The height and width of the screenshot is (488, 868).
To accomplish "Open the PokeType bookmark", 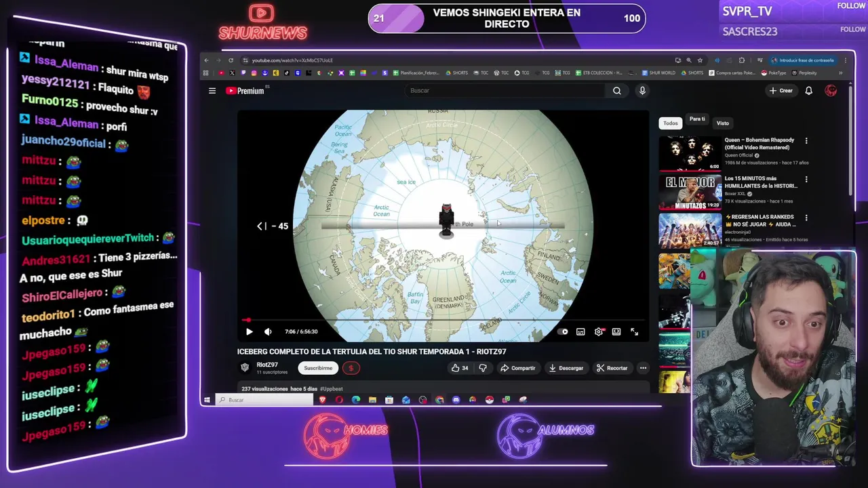I will [773, 73].
